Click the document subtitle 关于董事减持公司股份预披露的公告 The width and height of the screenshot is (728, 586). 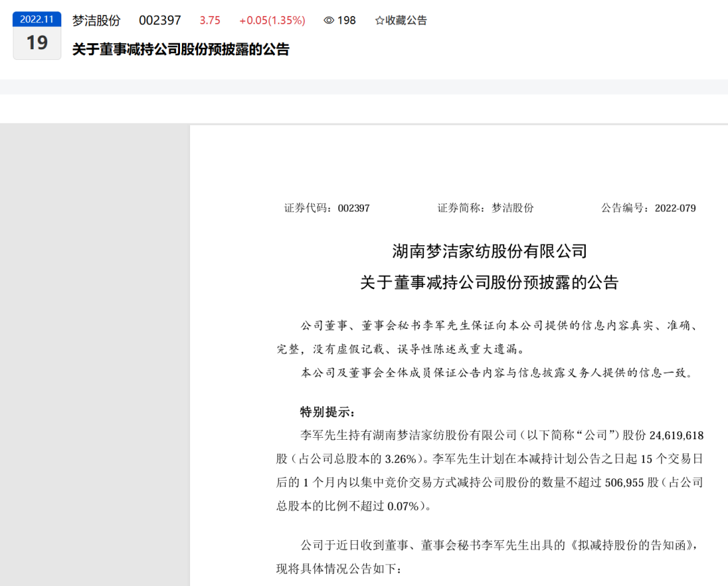pos(490,282)
